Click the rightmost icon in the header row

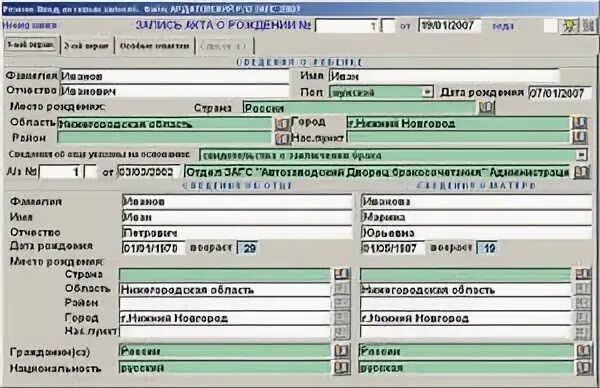click(589, 26)
